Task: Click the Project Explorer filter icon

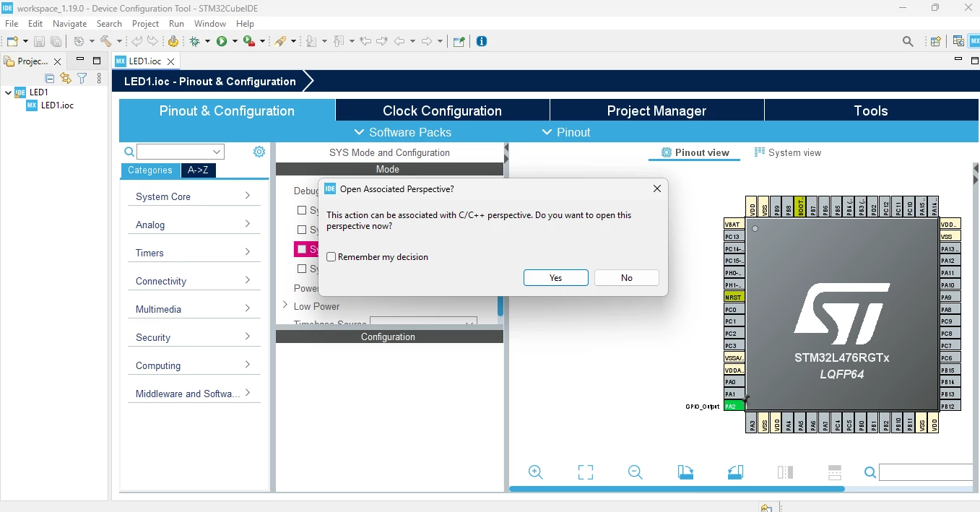Action: click(x=82, y=78)
